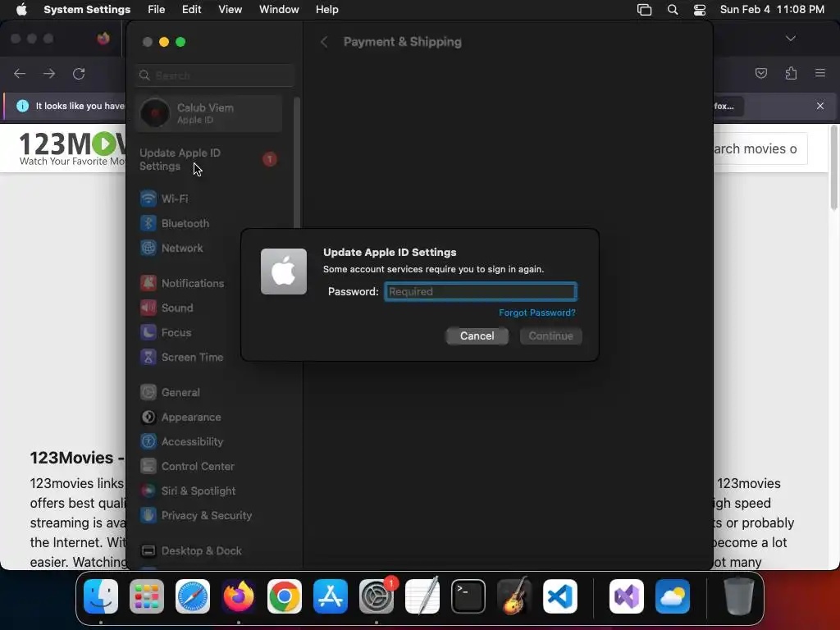The width and height of the screenshot is (840, 630).
Task: Select Update Apple ID Settings item
Action: (209, 160)
